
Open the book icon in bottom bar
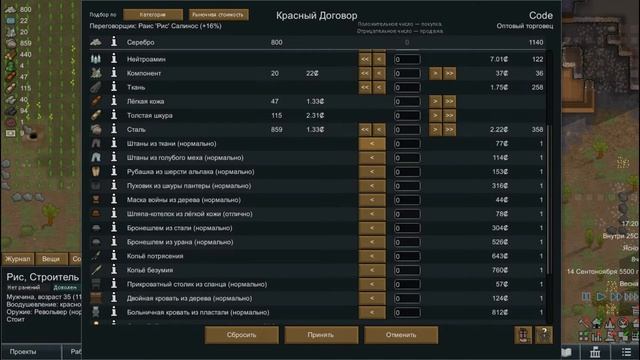click(x=567, y=351)
